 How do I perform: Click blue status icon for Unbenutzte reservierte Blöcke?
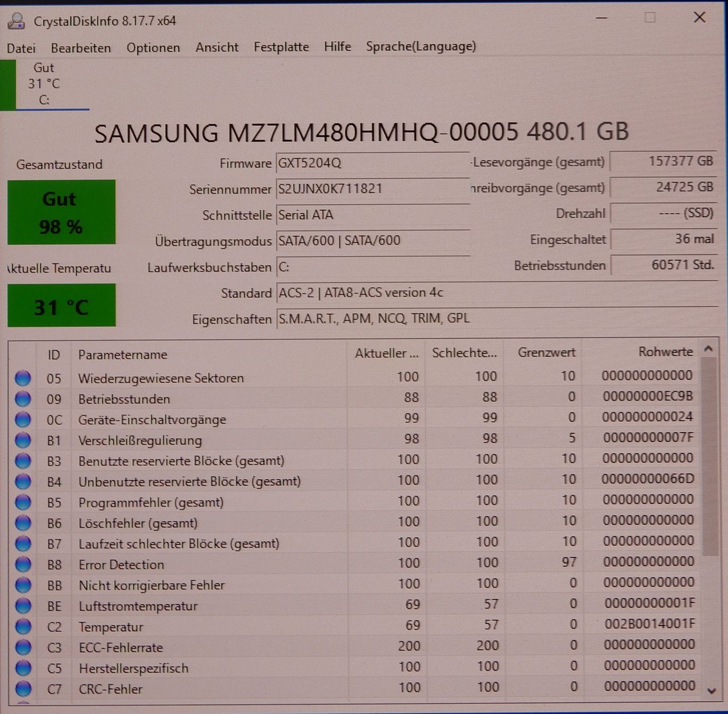point(23,481)
